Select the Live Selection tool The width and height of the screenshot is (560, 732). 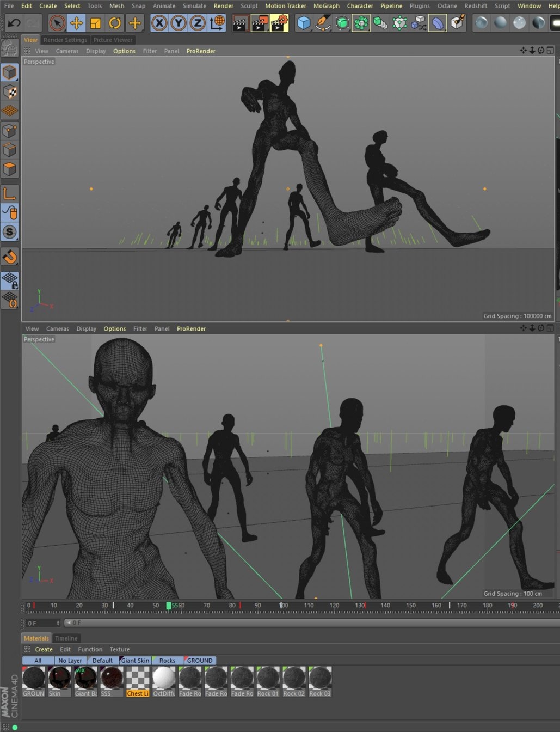tap(57, 23)
